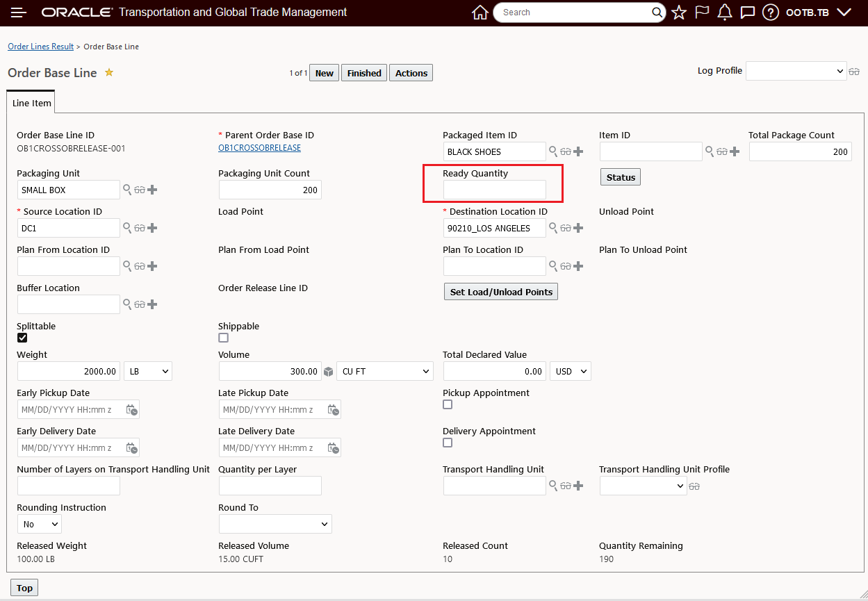Add new Item ID plus icon
The image size is (868, 601).
pyautogui.click(x=735, y=151)
